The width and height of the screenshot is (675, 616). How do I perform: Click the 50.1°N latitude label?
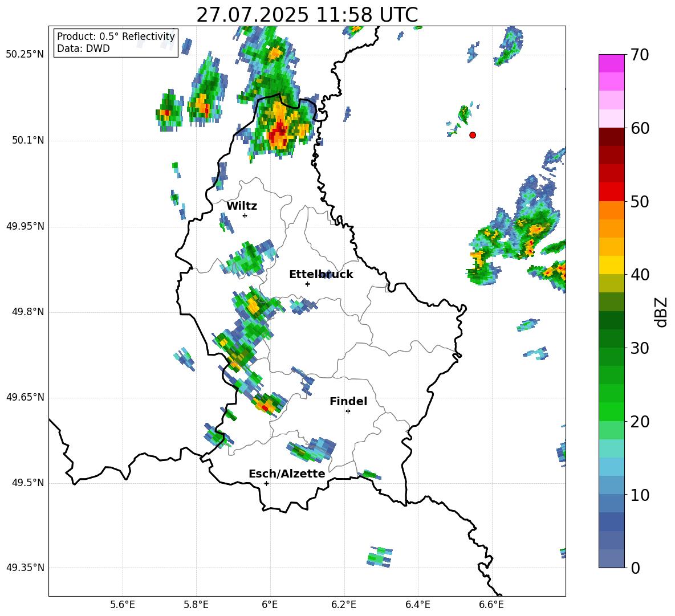[x=28, y=141]
